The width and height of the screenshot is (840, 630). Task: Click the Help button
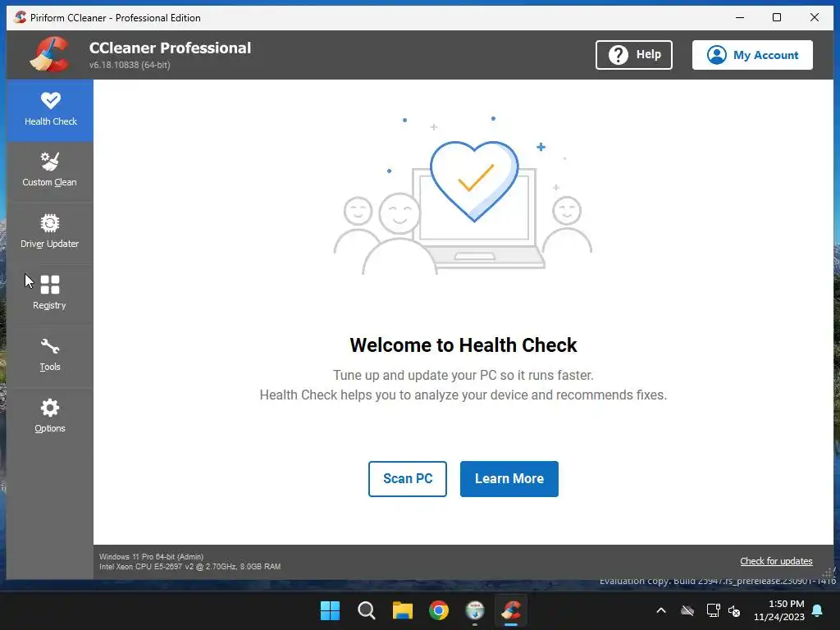pos(634,55)
